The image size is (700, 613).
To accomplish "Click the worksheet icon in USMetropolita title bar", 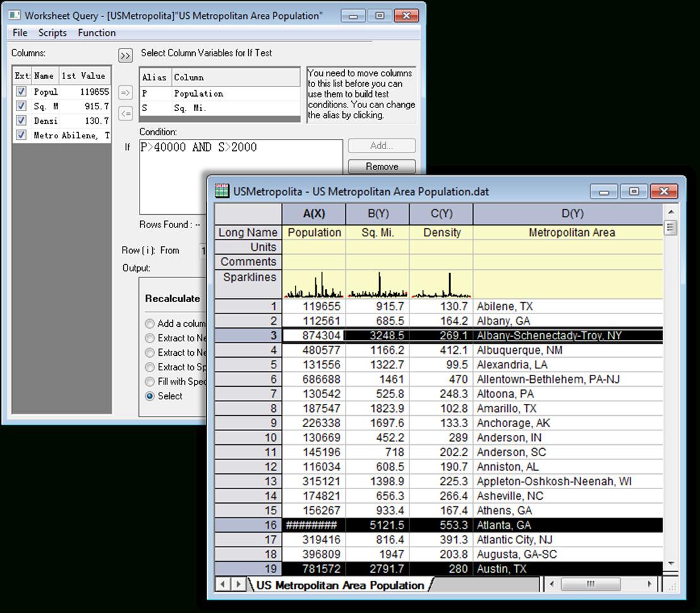I will click(x=221, y=190).
